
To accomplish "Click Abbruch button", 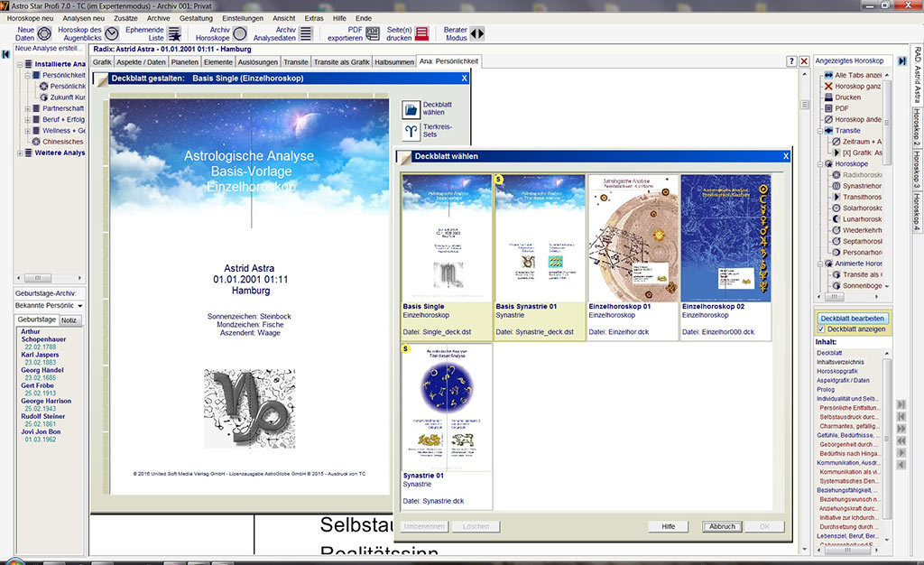I will (x=722, y=526).
